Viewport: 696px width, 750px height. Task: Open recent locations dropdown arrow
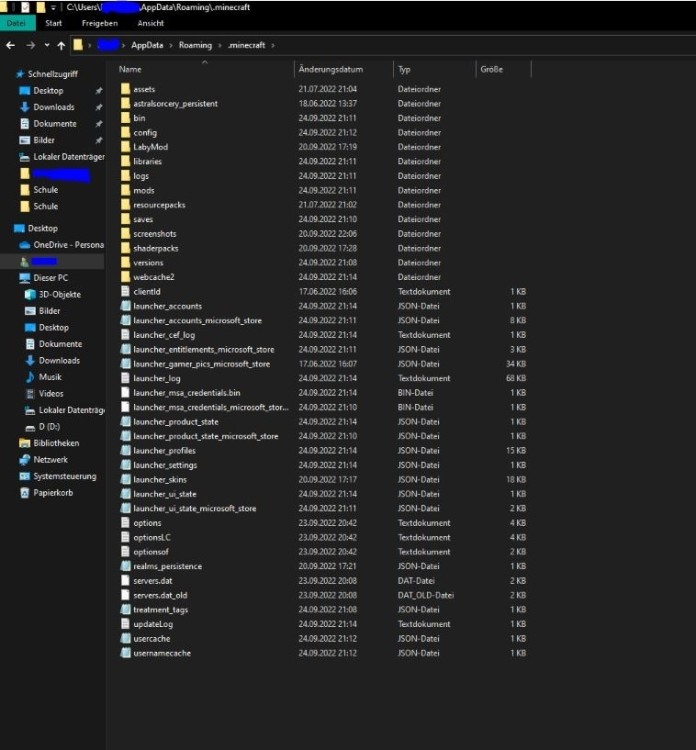tap(47, 45)
